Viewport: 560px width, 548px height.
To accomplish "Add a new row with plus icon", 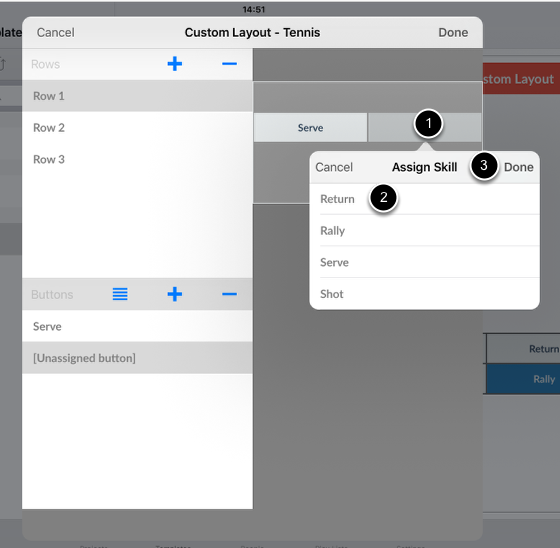I will pos(175,64).
